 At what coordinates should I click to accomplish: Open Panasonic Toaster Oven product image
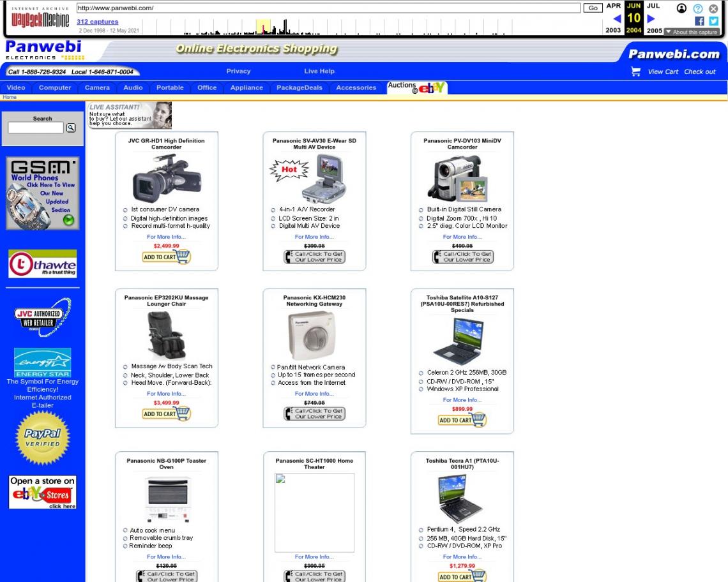167,499
